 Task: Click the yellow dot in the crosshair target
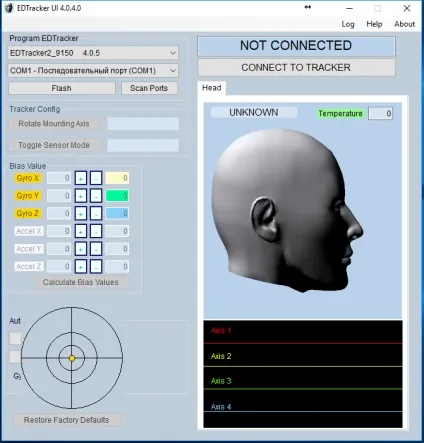[x=72, y=358]
